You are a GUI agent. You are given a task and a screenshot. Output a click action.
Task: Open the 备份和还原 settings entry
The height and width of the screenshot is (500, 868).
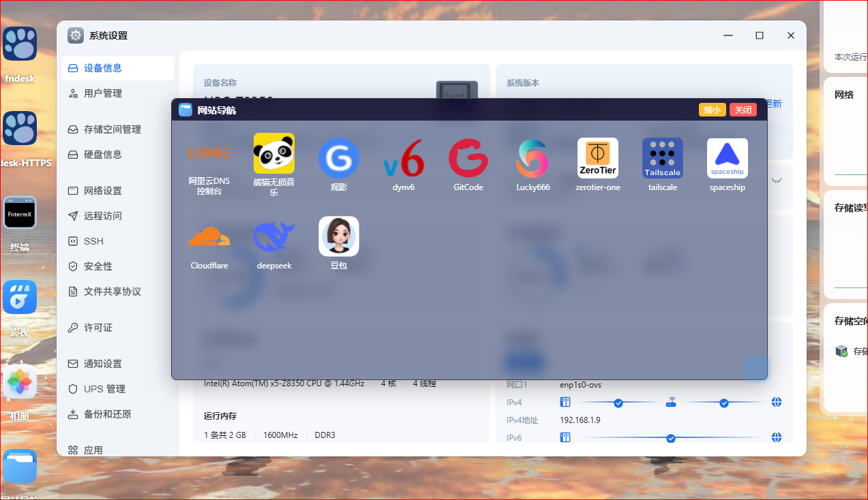(118, 414)
